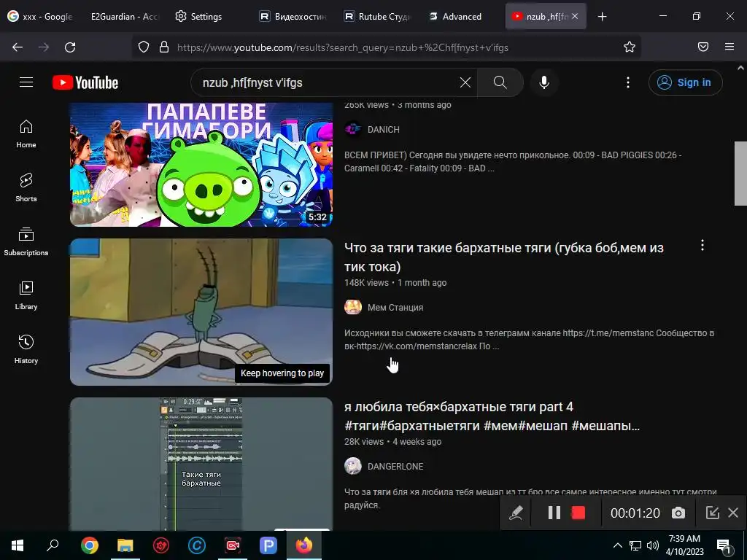747x560 pixels.
Task: Open network status tray icon
Action: pos(635,545)
